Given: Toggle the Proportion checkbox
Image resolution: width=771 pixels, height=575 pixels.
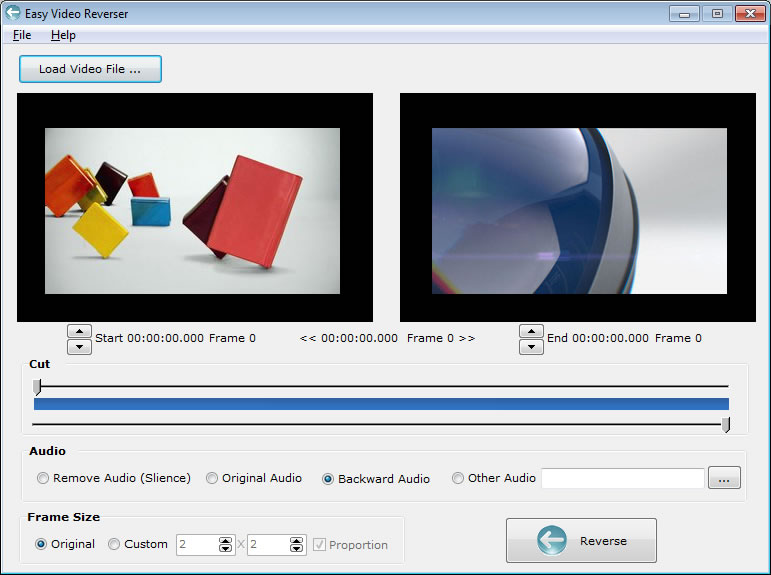Looking at the screenshot, I should 319,545.
